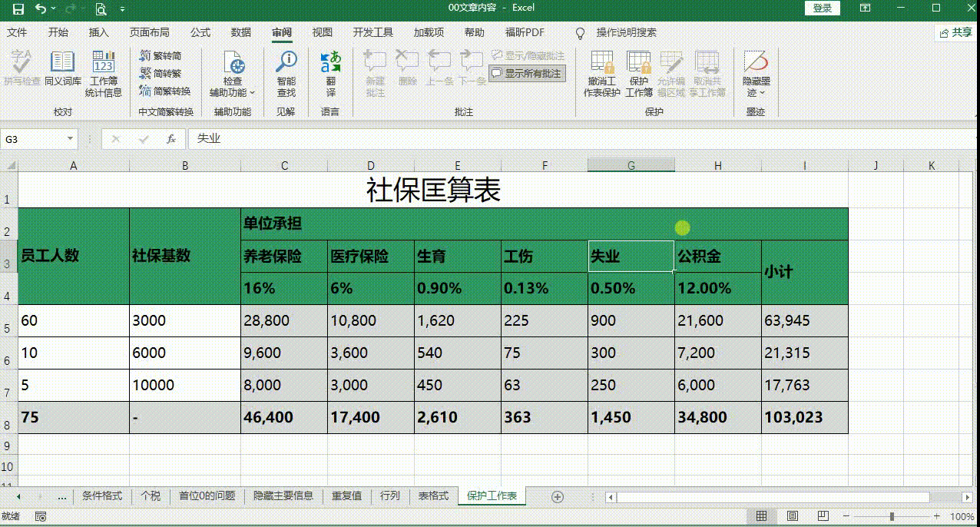
Task: Open the Foxit PDF (福昕PDF) tab
Action: pos(525,33)
